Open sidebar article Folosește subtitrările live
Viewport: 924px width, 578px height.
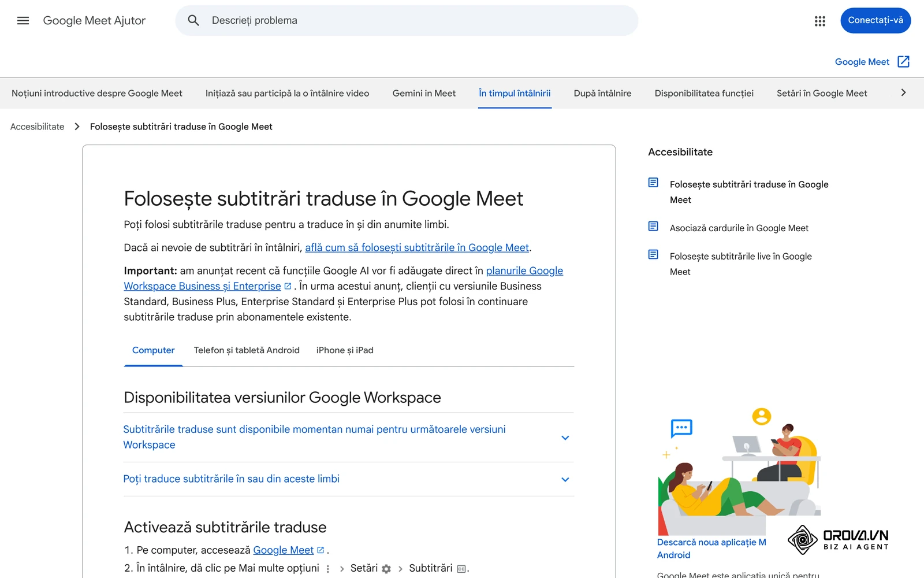tap(740, 264)
